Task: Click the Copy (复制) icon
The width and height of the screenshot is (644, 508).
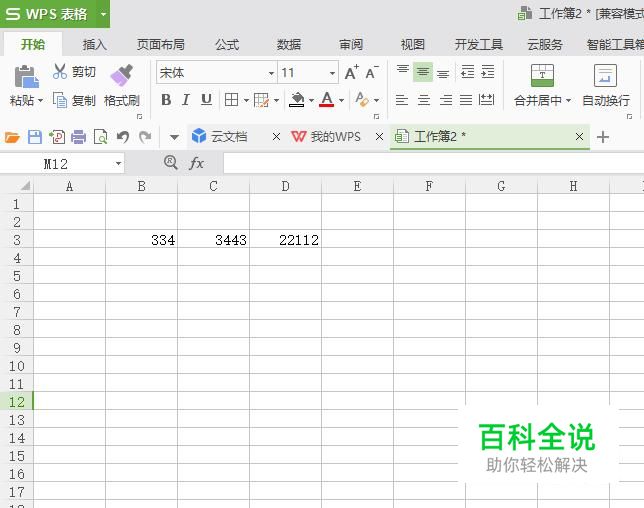Action: [60, 100]
